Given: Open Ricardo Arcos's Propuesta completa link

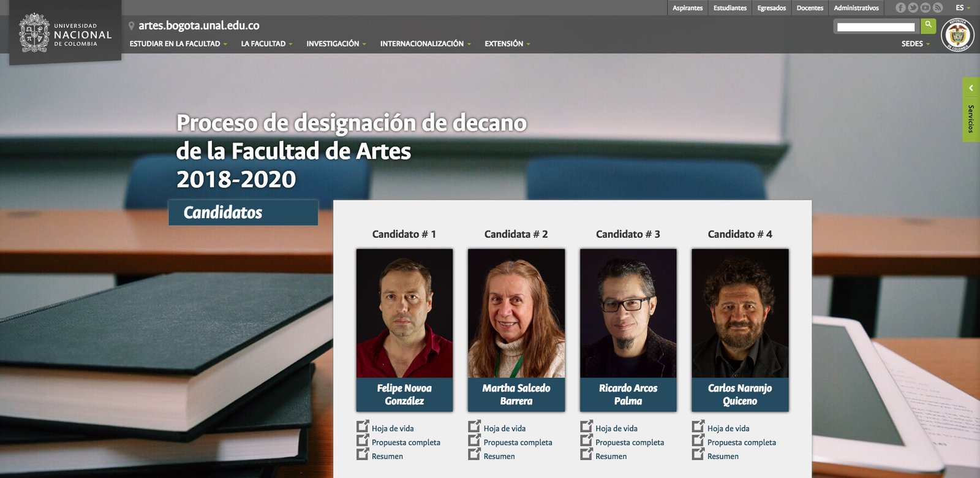Looking at the screenshot, I should [630, 442].
